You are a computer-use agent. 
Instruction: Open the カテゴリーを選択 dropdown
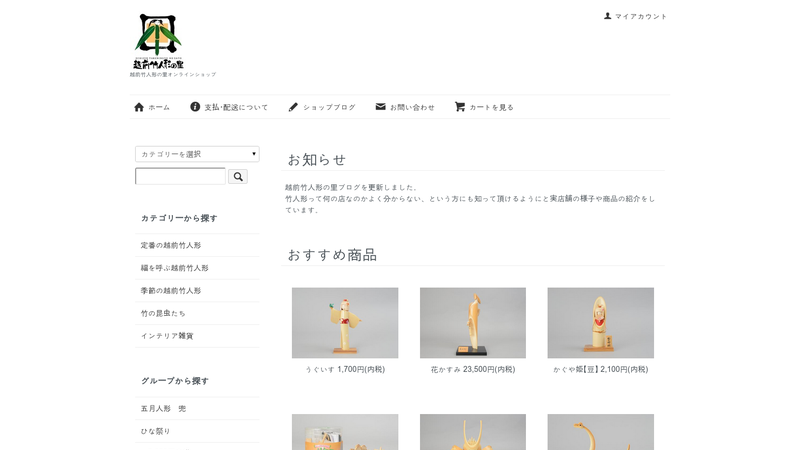pos(197,154)
